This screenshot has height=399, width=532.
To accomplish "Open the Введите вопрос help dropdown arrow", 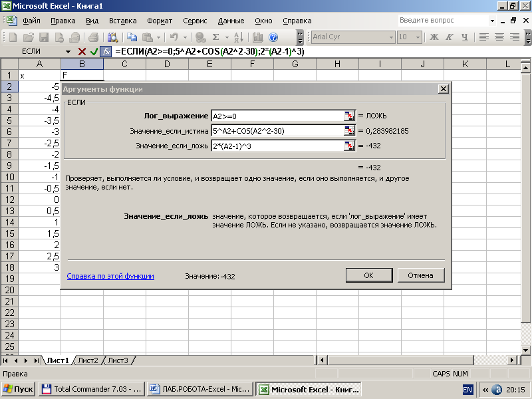I will [492, 21].
